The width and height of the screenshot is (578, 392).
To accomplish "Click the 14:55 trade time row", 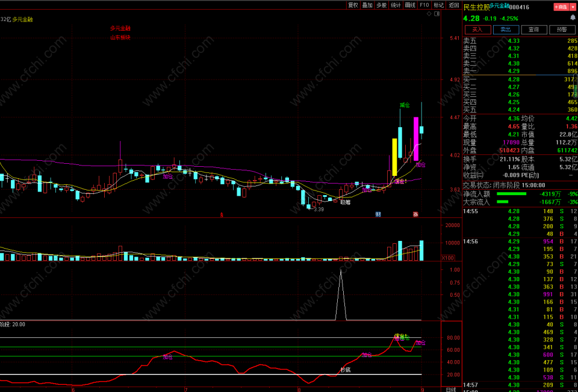I will [x=520, y=211].
